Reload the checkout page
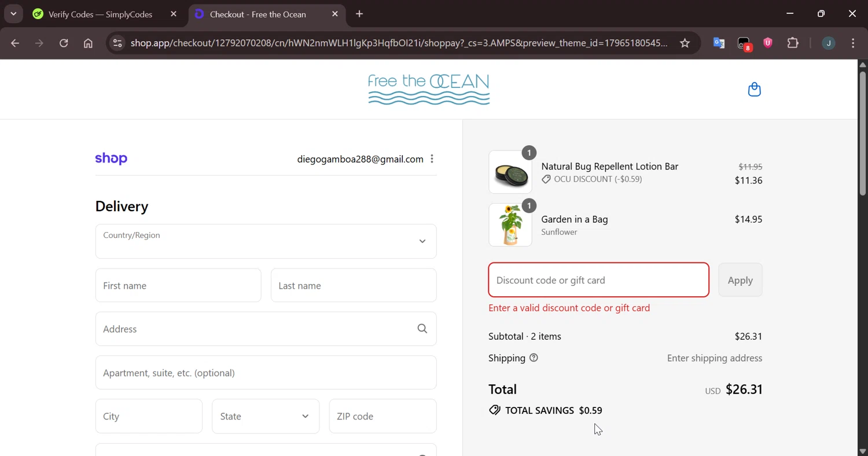The image size is (868, 456). [64, 43]
